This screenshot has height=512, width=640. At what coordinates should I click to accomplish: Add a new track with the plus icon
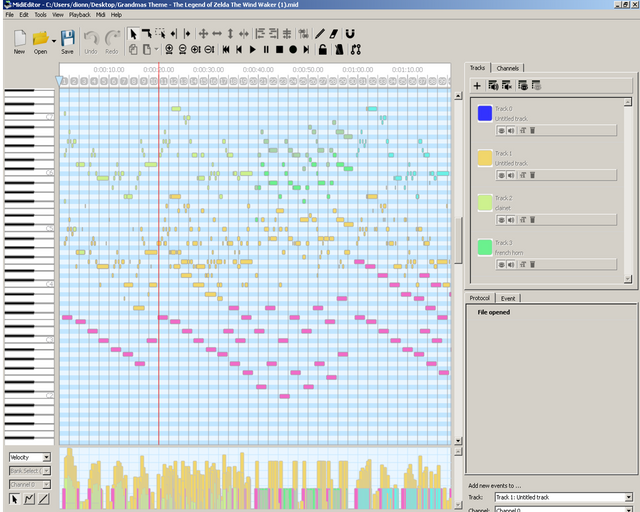477,85
